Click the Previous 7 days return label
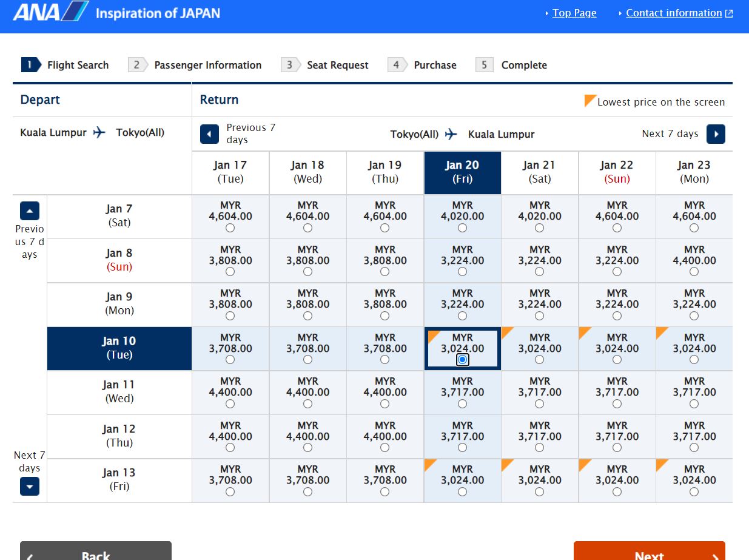 coord(251,133)
